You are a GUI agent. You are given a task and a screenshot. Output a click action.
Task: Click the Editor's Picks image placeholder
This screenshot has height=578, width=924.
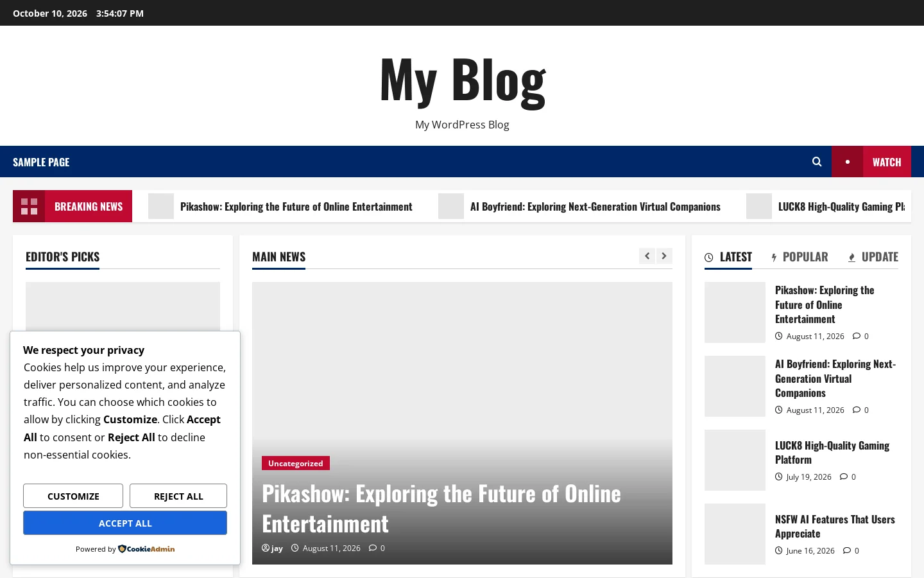coord(123,306)
